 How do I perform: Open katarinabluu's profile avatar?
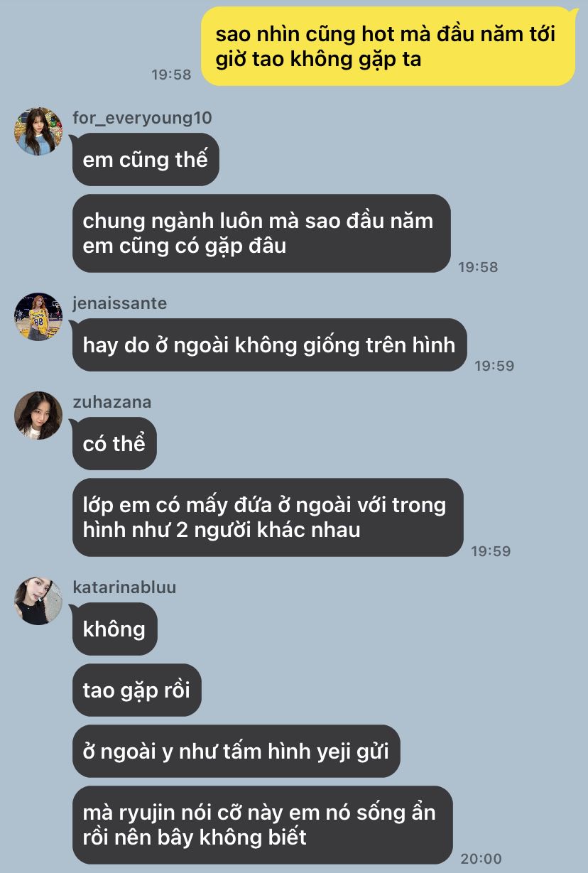[38, 601]
